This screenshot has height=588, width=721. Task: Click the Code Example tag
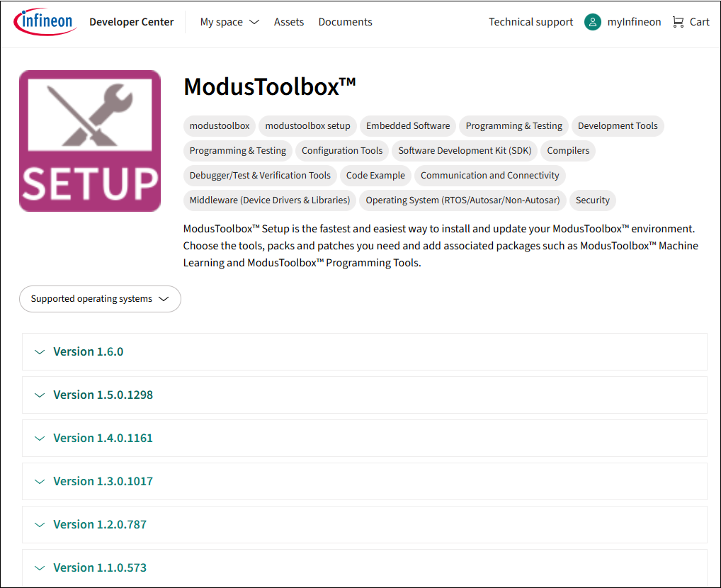coord(375,176)
